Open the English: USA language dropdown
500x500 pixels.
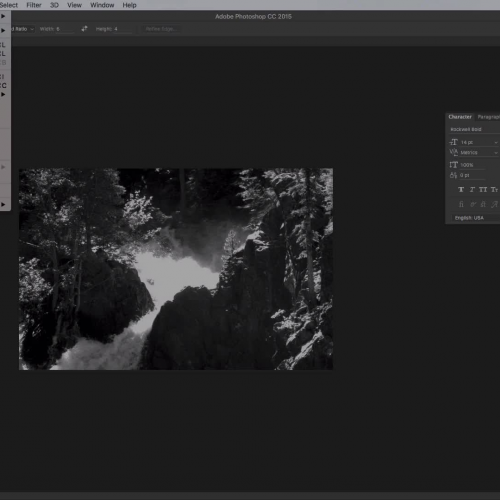coord(476,218)
